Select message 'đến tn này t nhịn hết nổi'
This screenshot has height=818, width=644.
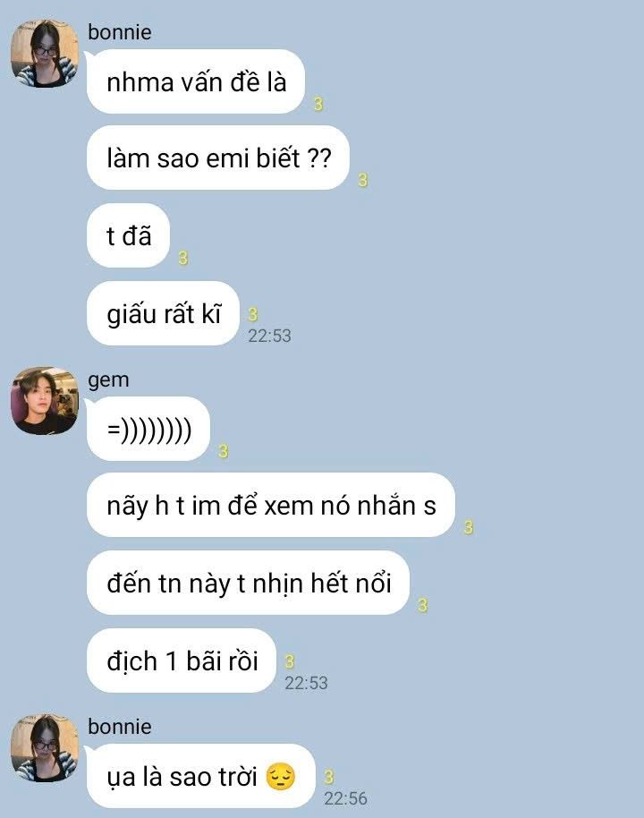pos(249,584)
